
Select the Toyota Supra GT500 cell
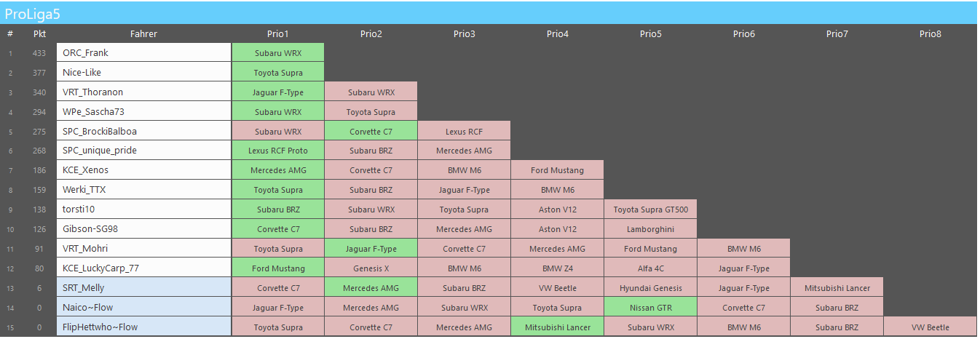(x=650, y=210)
